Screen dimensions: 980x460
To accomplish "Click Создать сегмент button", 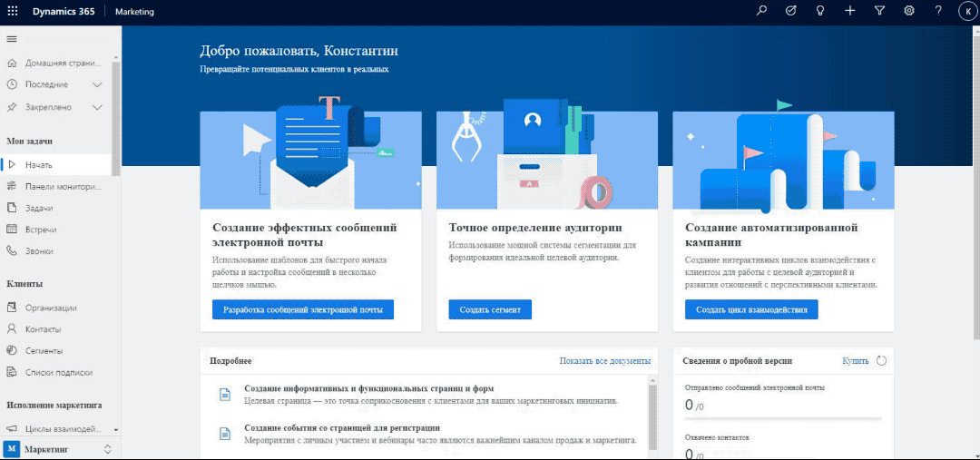I will 490,309.
